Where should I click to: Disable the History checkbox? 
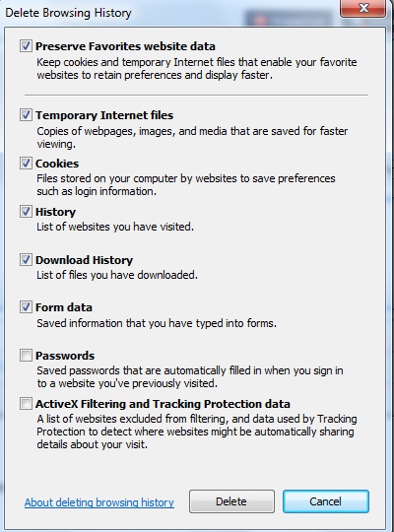tap(26, 212)
